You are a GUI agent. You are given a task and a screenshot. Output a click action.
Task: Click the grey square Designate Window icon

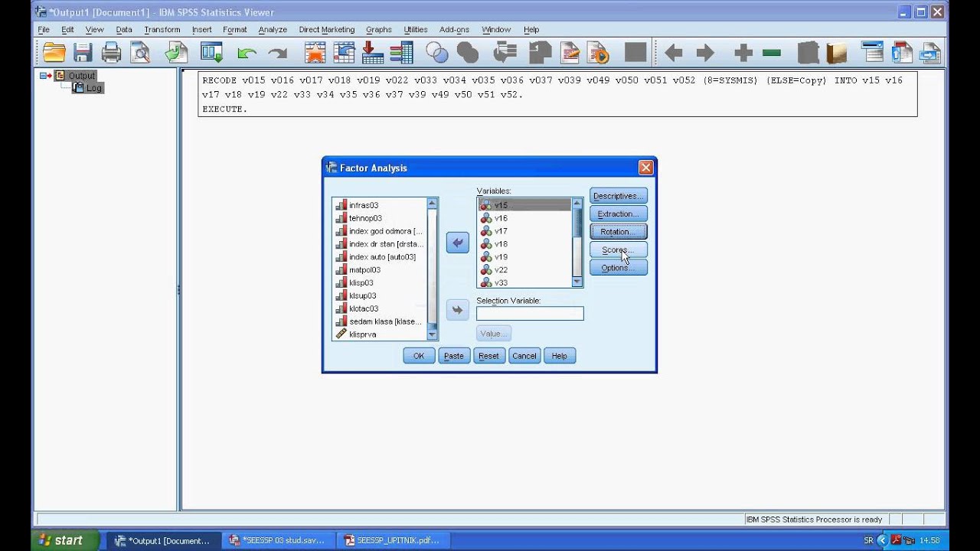[x=635, y=53]
